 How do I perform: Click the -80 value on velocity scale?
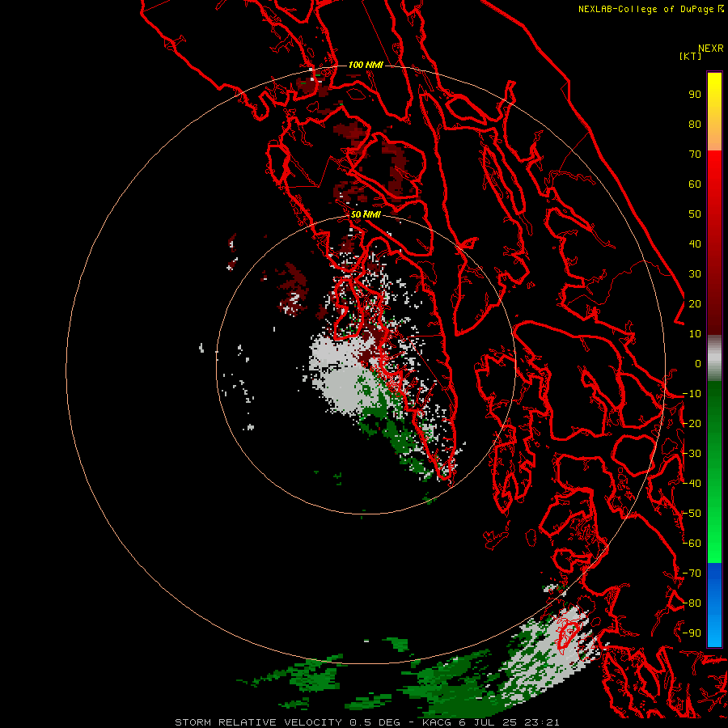pyautogui.click(x=692, y=603)
